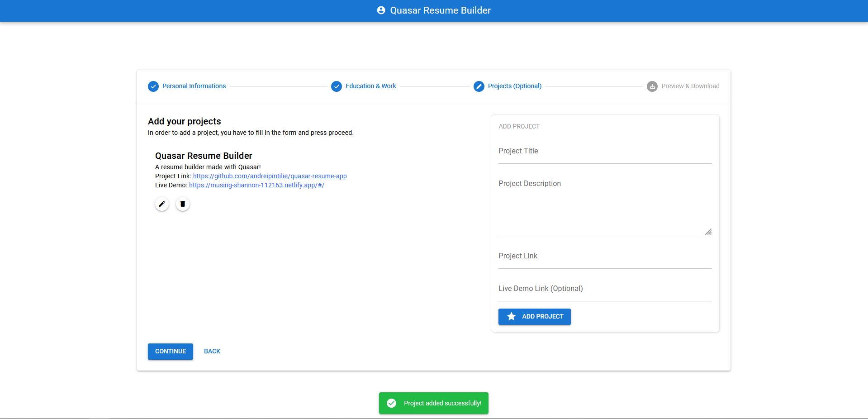This screenshot has width=868, height=419.
Task: Click the Education & Work checkmark step icon
Action: [x=337, y=86]
